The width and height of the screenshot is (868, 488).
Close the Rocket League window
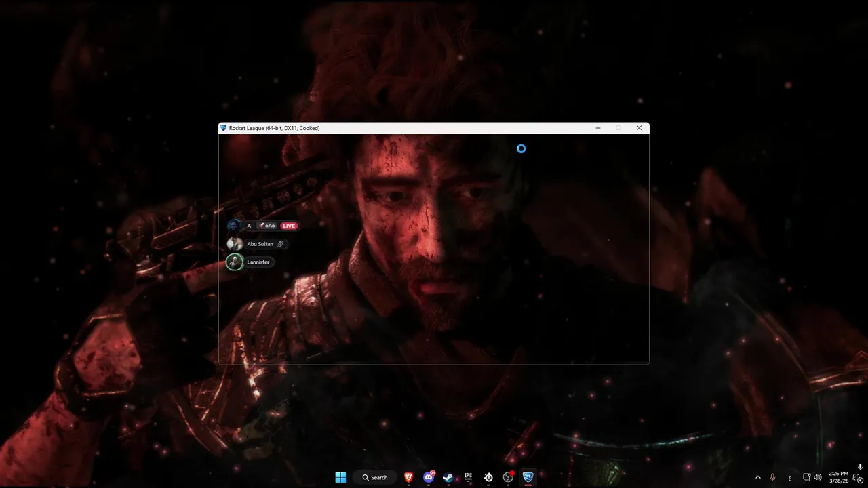pyautogui.click(x=639, y=127)
